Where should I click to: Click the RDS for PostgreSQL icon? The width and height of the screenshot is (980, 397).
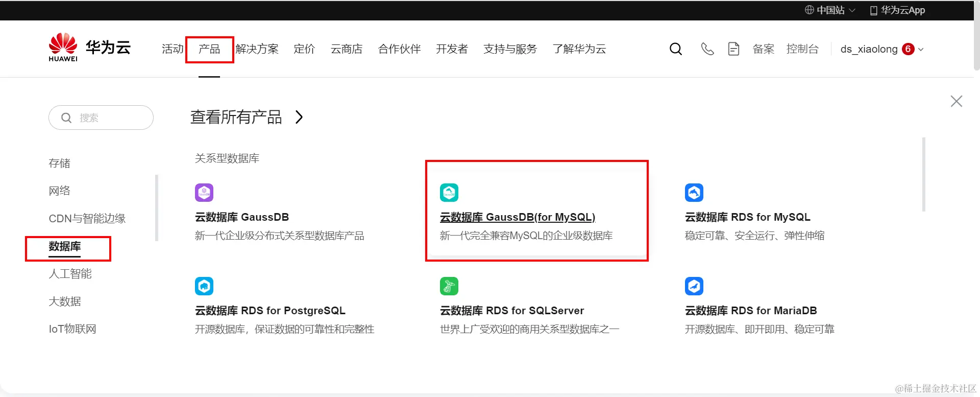point(204,286)
